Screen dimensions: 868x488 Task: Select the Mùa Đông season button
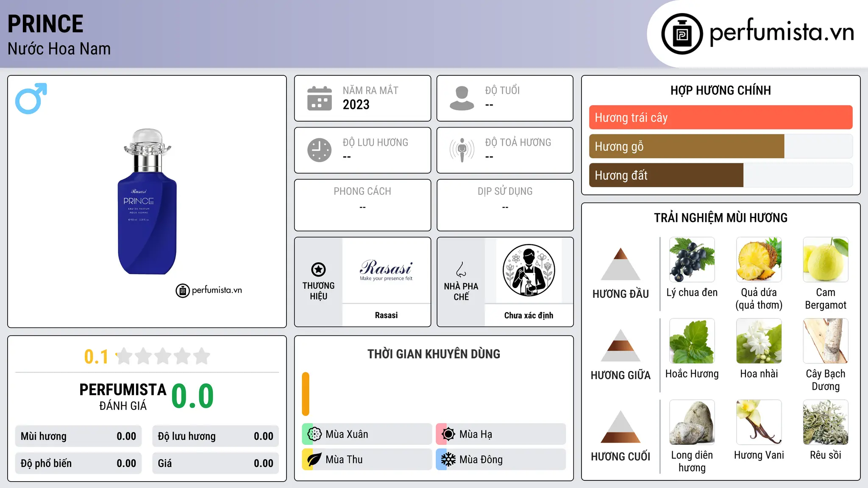[501, 460]
